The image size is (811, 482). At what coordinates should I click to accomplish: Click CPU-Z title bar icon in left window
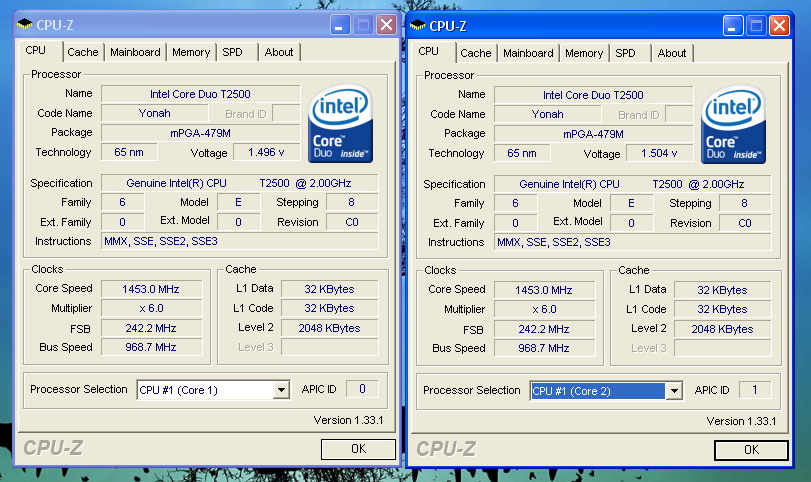24,24
